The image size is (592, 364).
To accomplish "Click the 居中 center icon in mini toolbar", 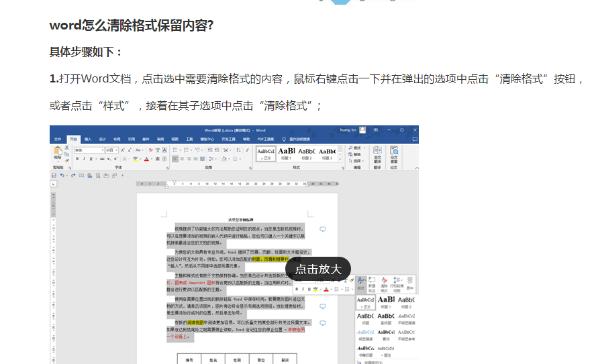I will pos(410,284).
